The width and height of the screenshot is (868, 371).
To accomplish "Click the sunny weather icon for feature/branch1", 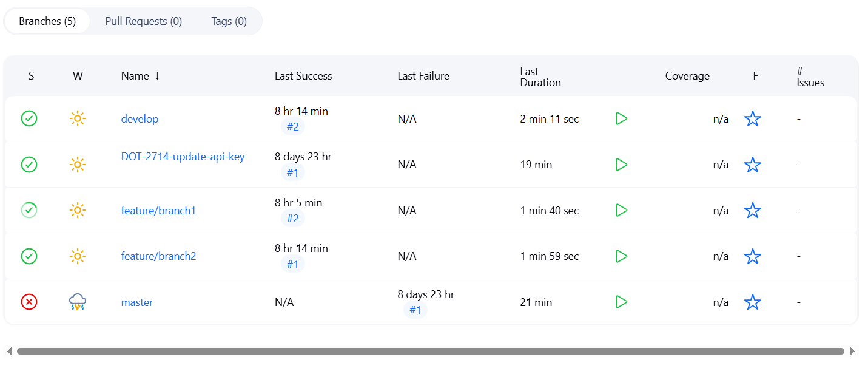I will coord(78,210).
